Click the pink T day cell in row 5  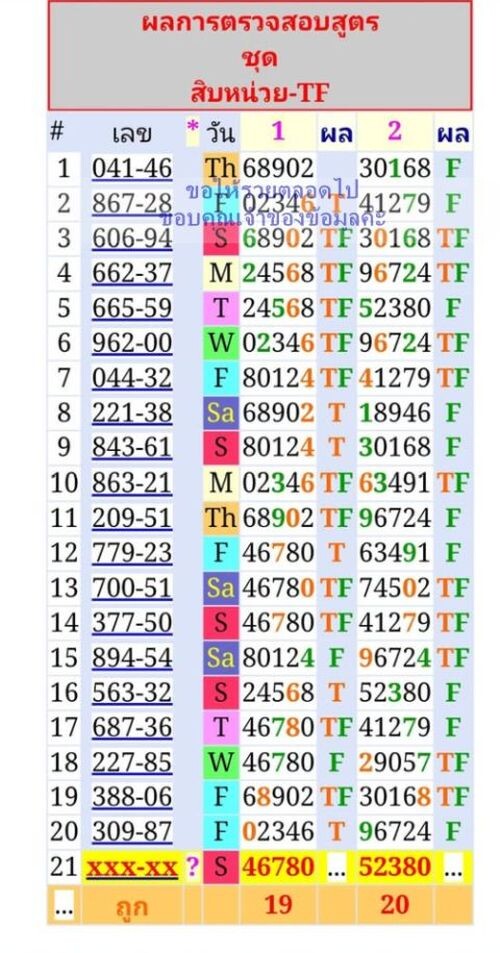pos(221,309)
